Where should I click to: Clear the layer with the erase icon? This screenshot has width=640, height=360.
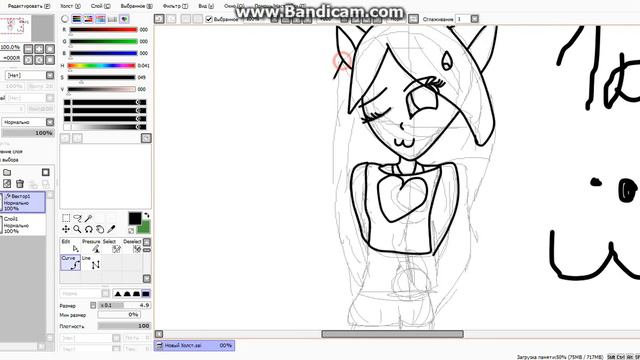7,184
